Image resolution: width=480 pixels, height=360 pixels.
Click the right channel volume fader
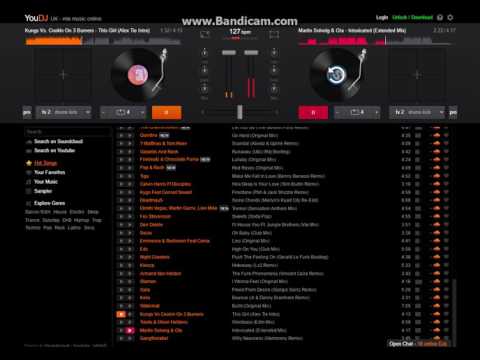pyautogui.click(x=251, y=53)
